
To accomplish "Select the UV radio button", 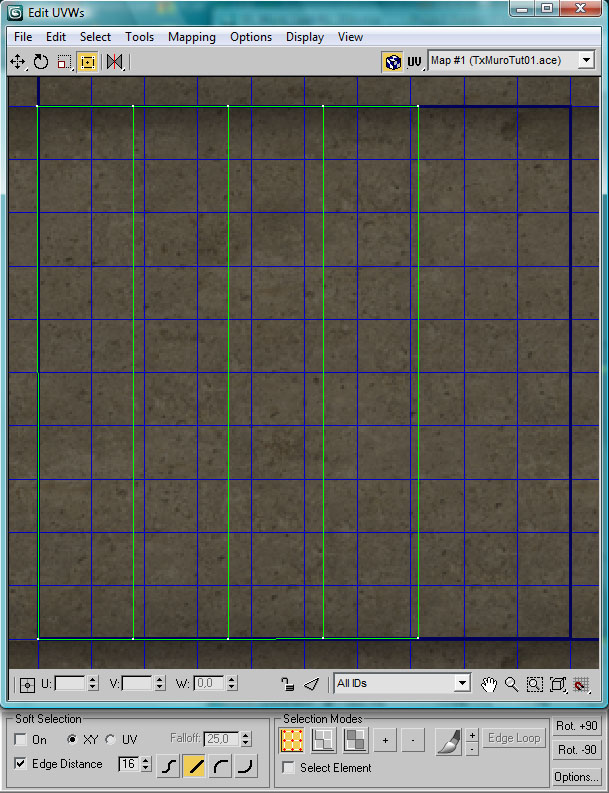I will pos(111,740).
